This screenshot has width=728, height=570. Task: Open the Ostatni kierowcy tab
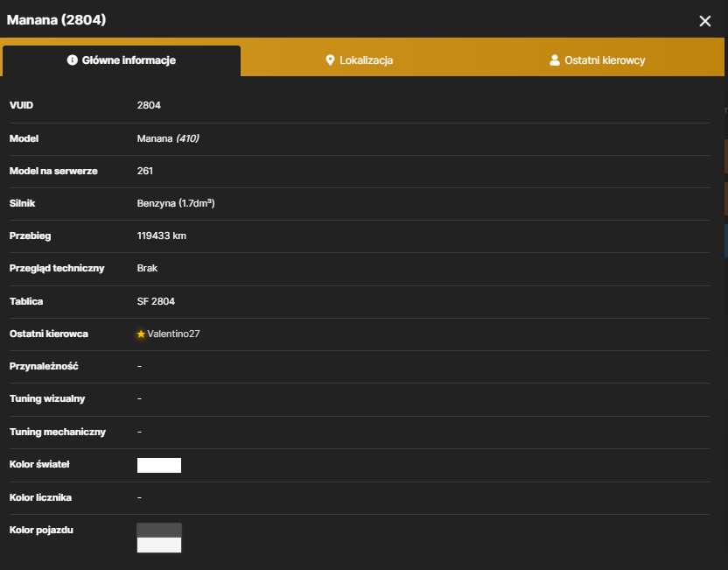598,60
